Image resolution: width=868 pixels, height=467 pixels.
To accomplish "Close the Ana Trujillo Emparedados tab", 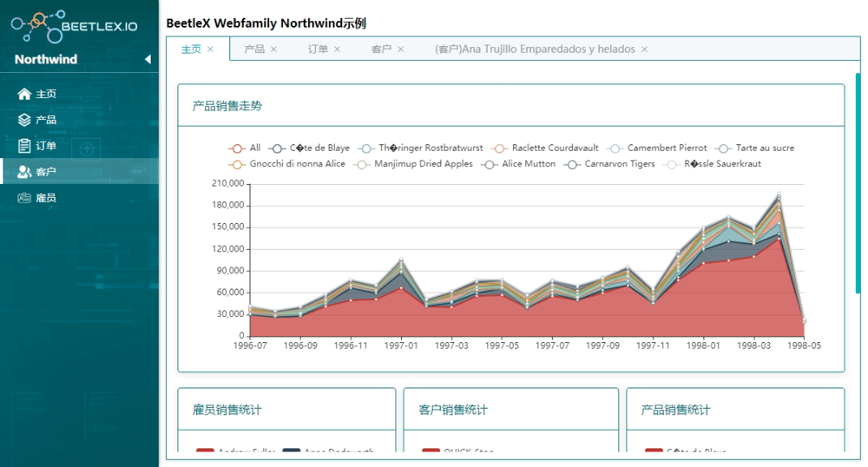I will point(644,49).
